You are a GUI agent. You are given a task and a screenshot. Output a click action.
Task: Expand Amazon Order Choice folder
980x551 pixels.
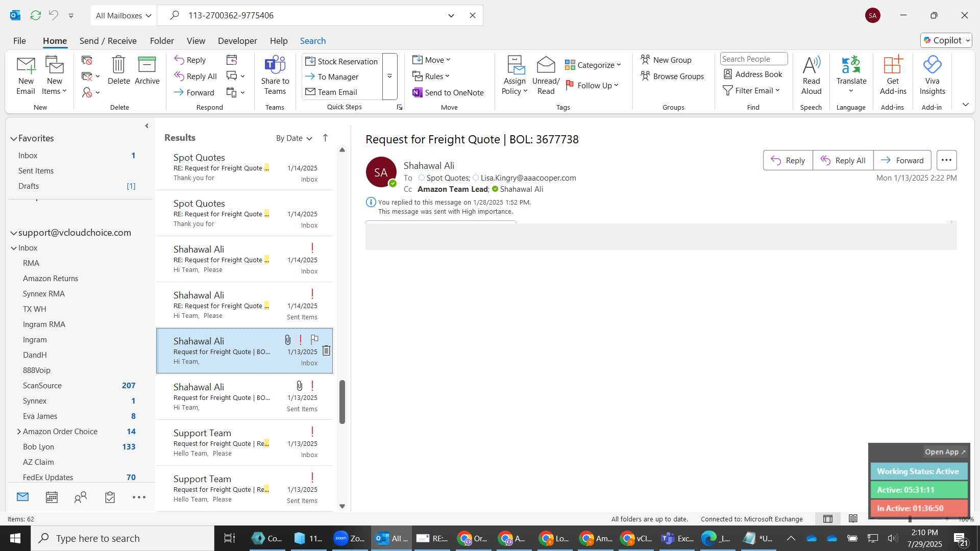[19, 432]
